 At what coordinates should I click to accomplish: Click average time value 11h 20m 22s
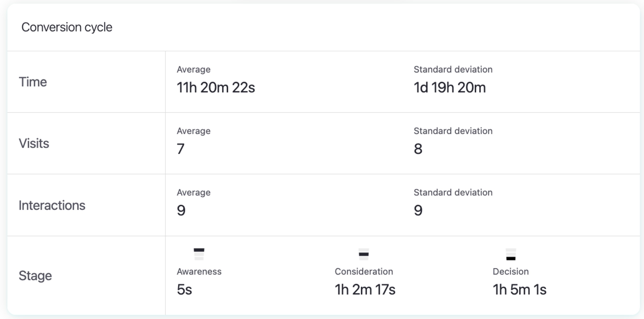tap(216, 87)
